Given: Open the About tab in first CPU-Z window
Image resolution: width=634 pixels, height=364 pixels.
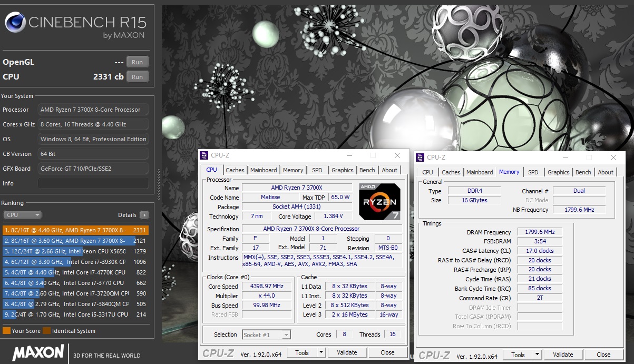Looking at the screenshot, I should coord(389,170).
